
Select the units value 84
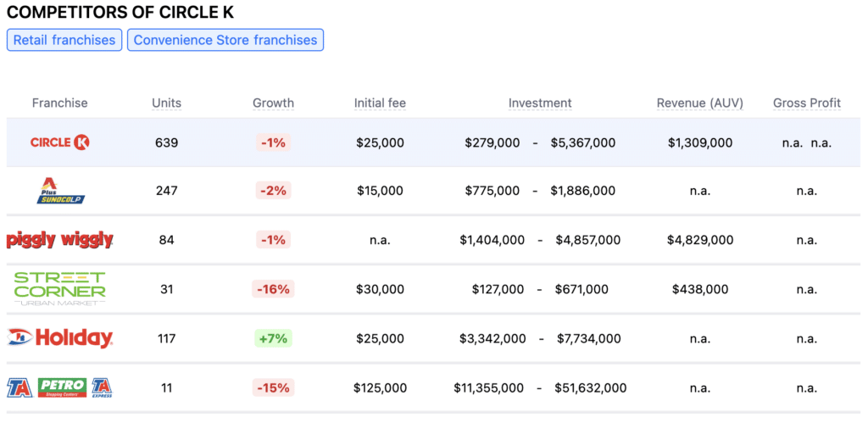[x=167, y=240]
